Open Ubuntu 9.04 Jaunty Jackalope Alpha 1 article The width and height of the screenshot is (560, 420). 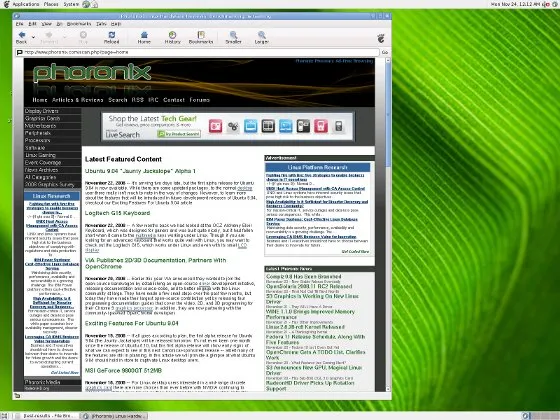tap(140, 171)
